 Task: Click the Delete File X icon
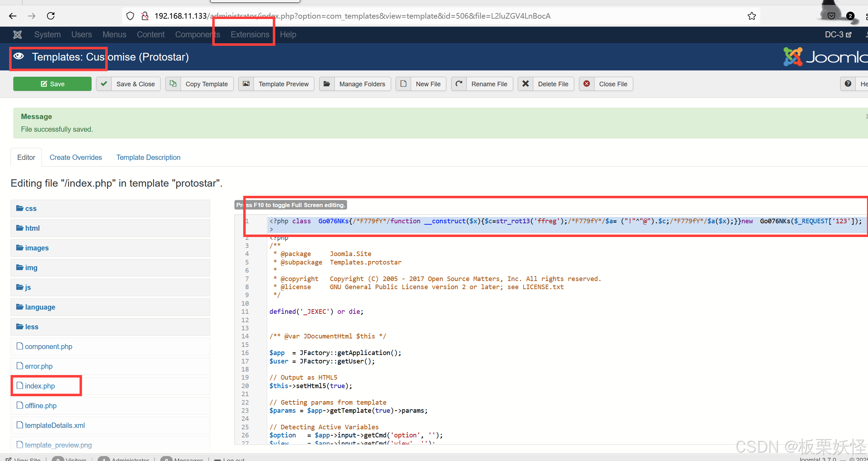click(x=525, y=84)
